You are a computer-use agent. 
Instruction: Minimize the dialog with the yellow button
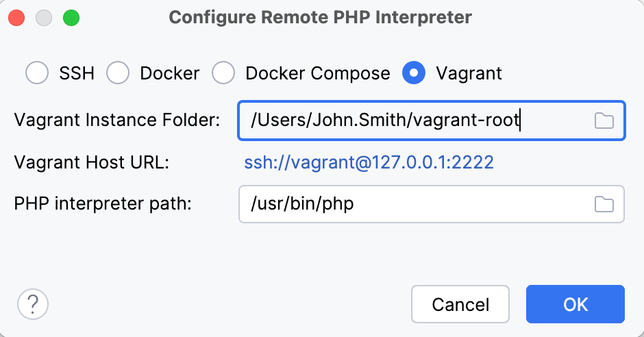pyautogui.click(x=45, y=18)
